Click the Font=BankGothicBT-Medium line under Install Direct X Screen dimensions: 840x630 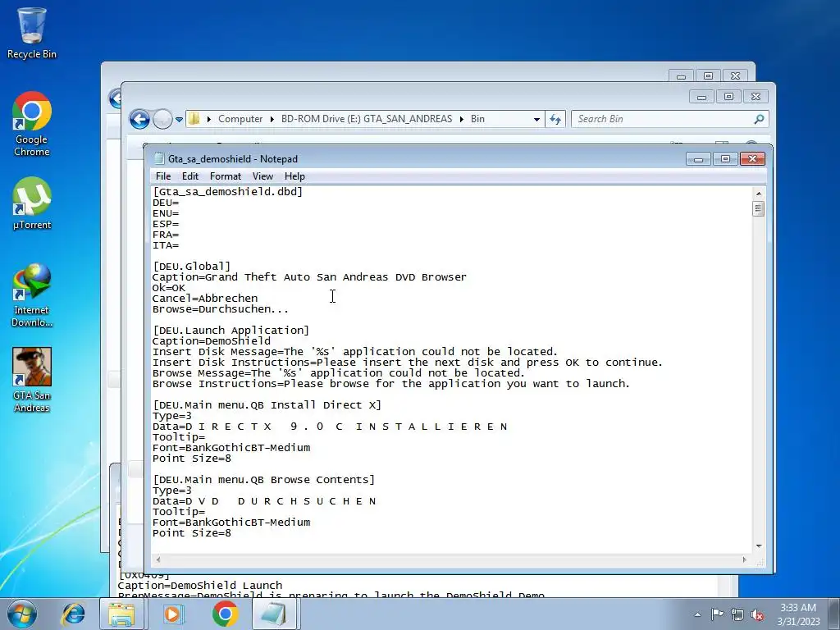[x=231, y=448]
